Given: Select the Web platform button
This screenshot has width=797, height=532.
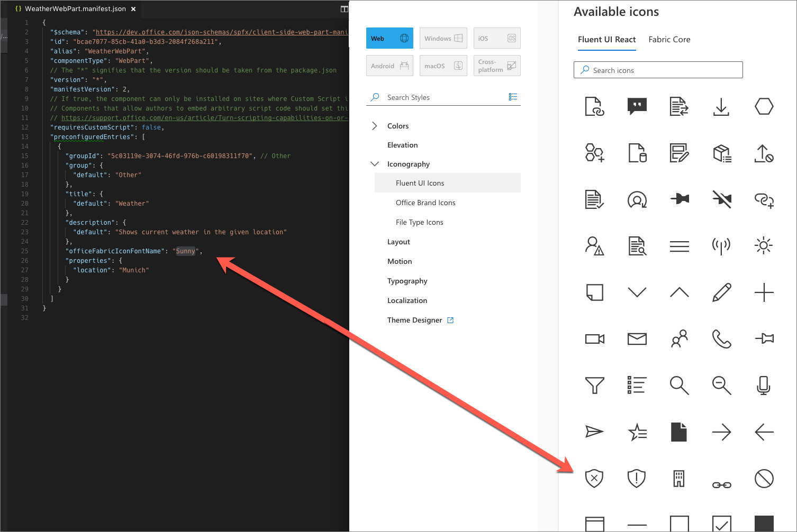Looking at the screenshot, I should click(390, 38).
